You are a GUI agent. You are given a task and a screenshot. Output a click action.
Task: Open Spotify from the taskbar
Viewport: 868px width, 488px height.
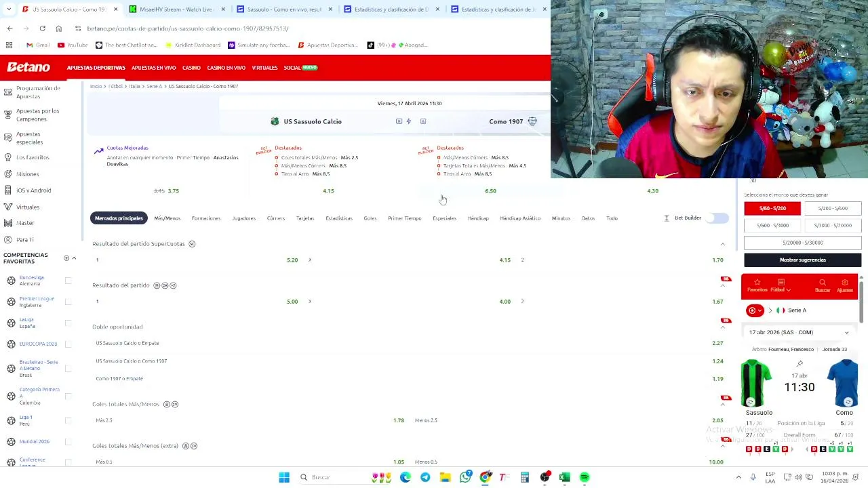point(585,477)
